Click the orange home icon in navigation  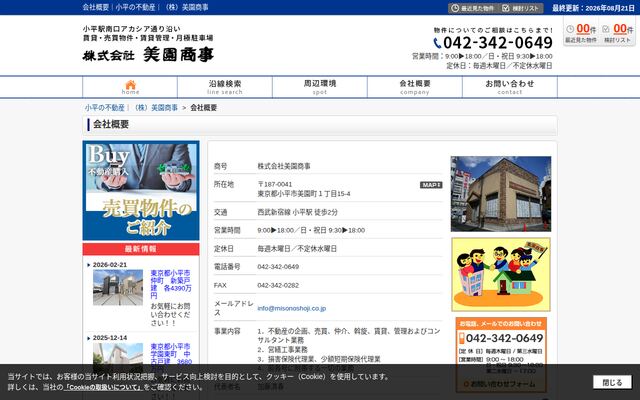130,87
